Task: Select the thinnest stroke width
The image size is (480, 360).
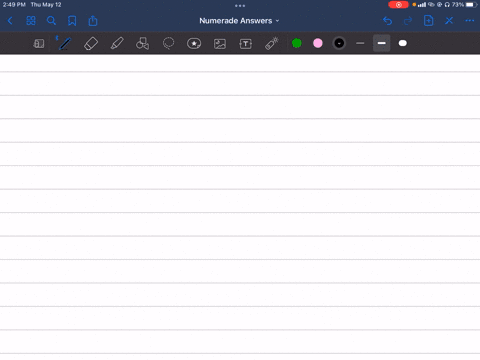Action: point(360,43)
